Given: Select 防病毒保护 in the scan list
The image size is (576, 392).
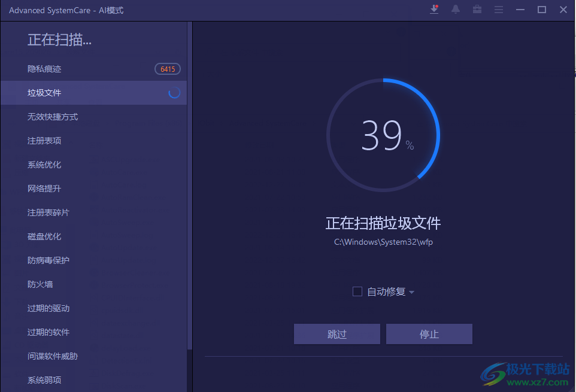Looking at the screenshot, I should click(x=93, y=260).
